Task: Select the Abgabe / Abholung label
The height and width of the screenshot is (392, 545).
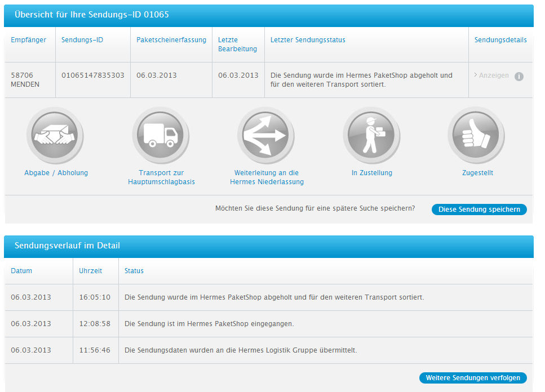Action: (x=56, y=173)
